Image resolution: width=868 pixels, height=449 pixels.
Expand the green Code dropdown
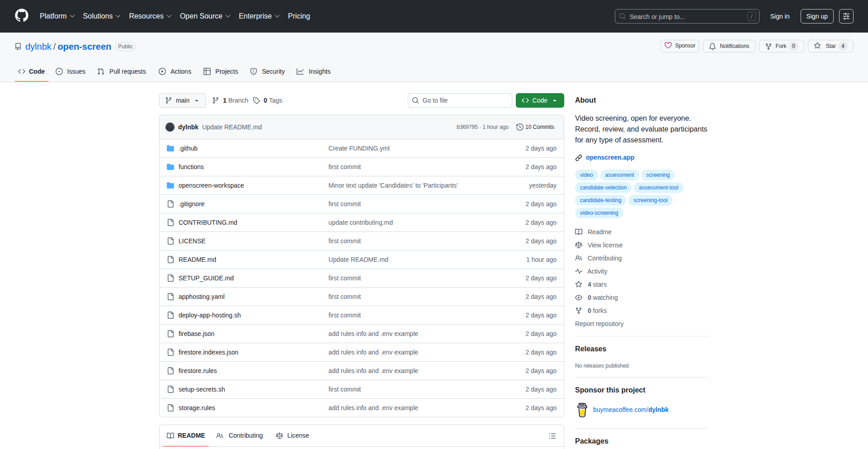[539, 100]
